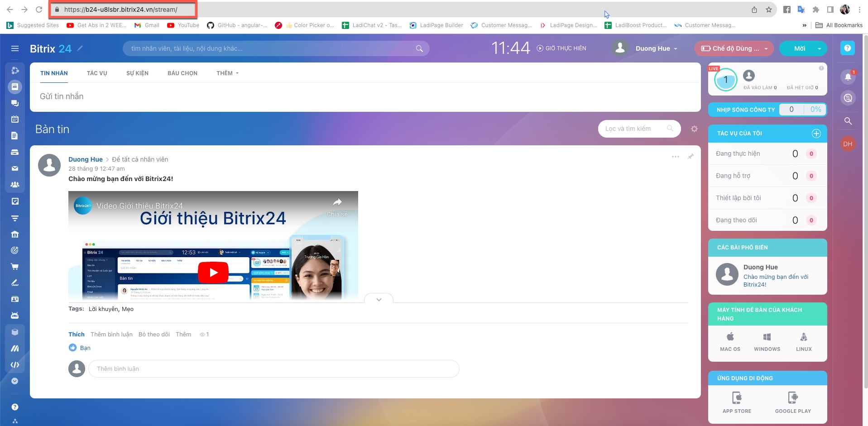Expand the post content with the chevron
Image resolution: width=868 pixels, height=426 pixels.
click(379, 299)
